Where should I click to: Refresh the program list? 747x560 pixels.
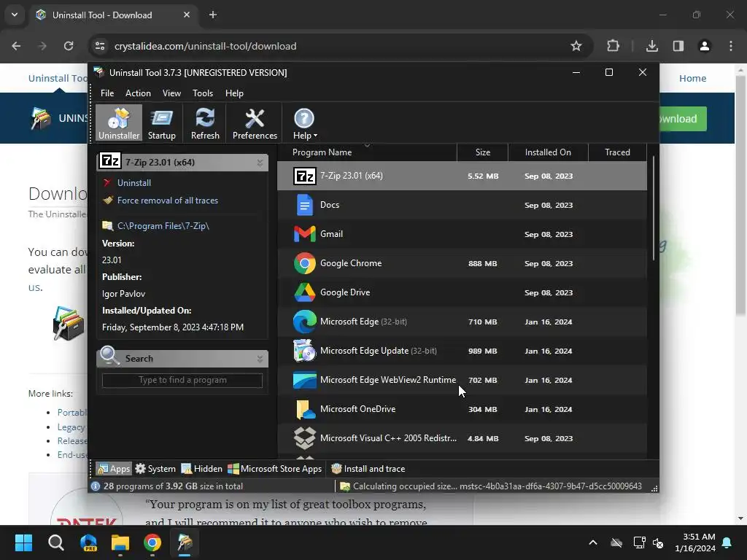tap(205, 123)
